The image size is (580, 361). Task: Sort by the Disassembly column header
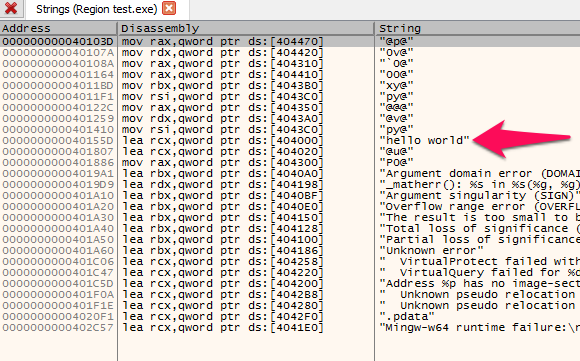pyautogui.click(x=246, y=28)
